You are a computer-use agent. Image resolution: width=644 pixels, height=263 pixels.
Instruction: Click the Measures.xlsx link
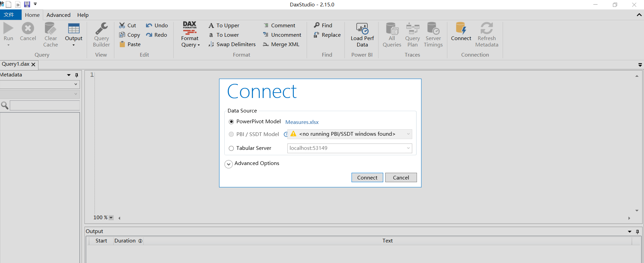click(x=302, y=122)
